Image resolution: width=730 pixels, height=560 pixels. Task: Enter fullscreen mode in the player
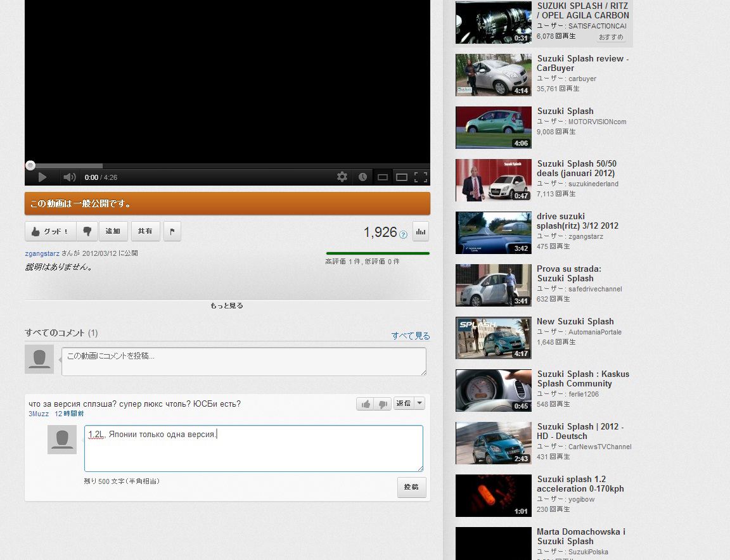420,177
